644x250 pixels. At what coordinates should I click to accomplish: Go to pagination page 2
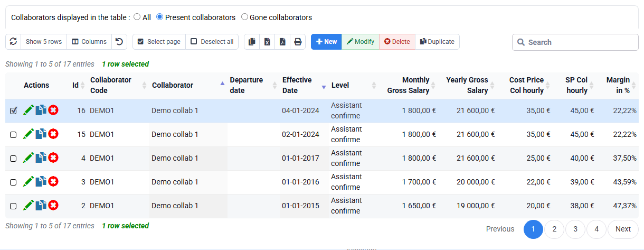click(x=554, y=229)
